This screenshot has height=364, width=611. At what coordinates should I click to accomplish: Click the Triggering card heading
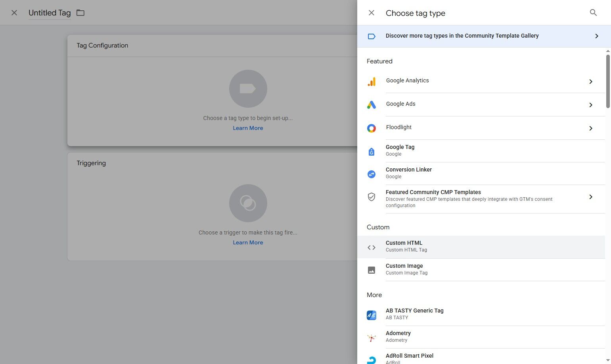pyautogui.click(x=91, y=163)
